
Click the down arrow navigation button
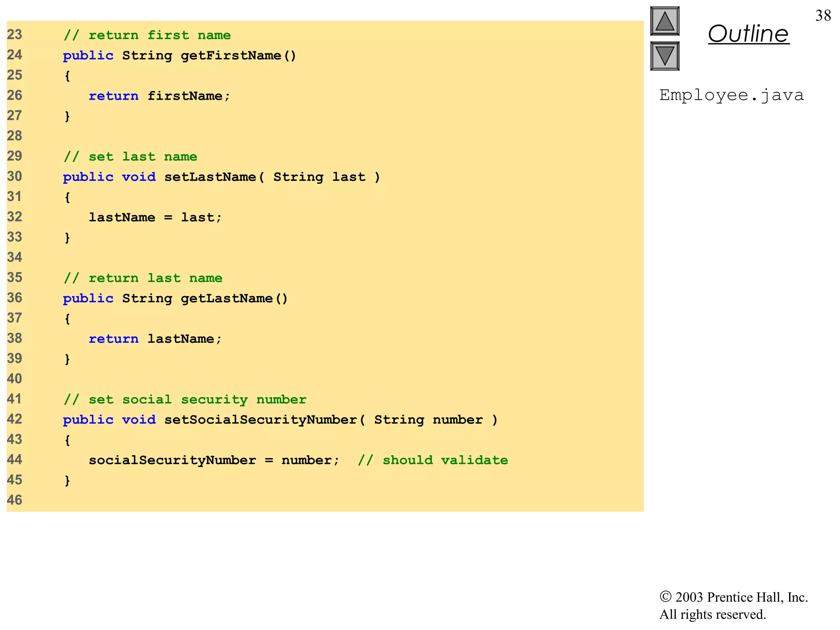pos(665,56)
